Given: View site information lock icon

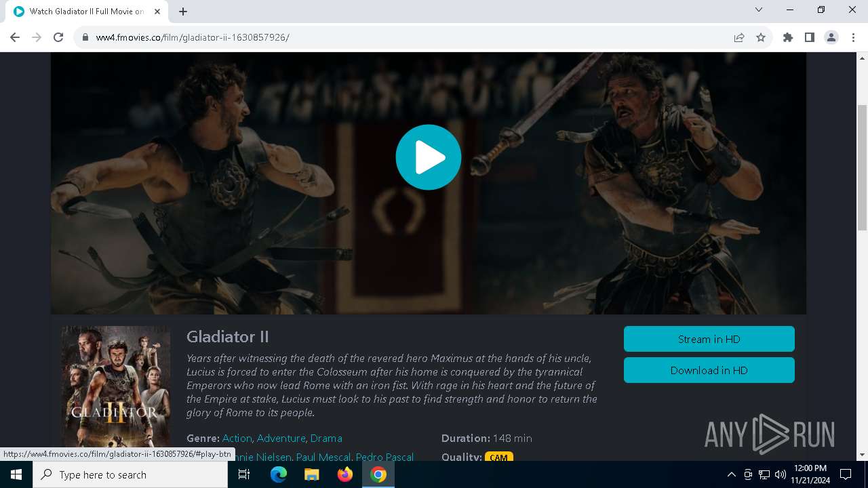Looking at the screenshot, I should pyautogui.click(x=85, y=37).
